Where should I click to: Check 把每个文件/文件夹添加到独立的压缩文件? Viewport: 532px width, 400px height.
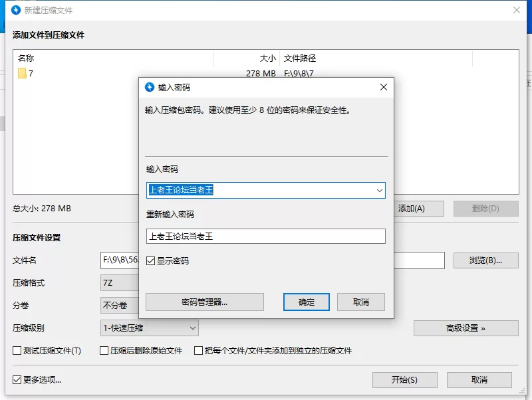coord(198,350)
